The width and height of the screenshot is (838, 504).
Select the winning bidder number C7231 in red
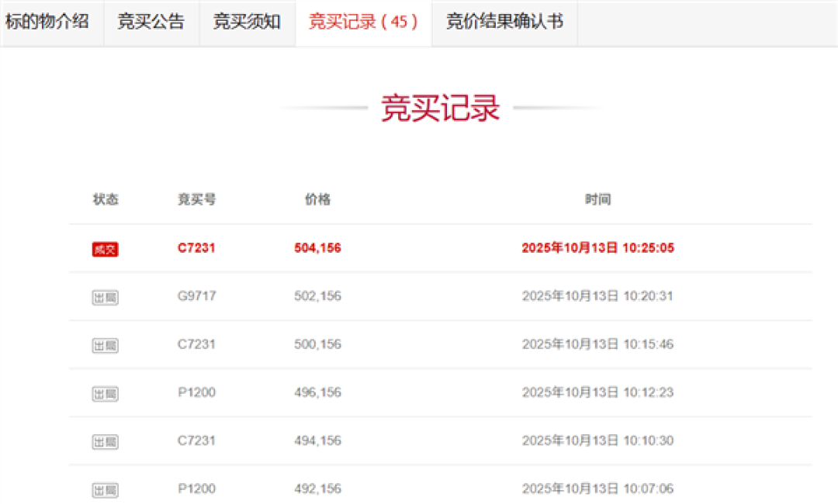[x=196, y=248]
